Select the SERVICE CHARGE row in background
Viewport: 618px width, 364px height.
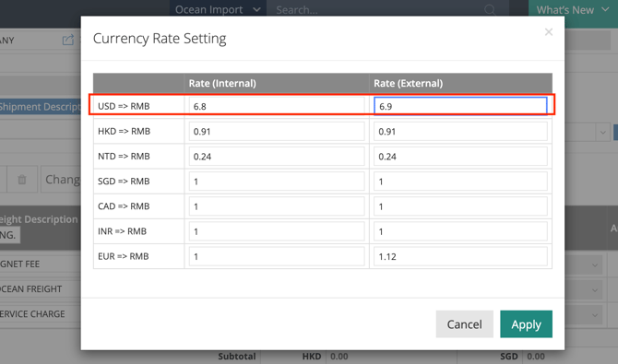pos(32,314)
